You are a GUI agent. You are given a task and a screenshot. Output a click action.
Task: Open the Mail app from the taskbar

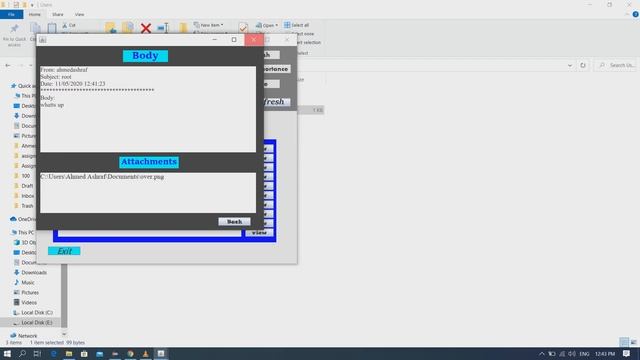tap(100, 354)
